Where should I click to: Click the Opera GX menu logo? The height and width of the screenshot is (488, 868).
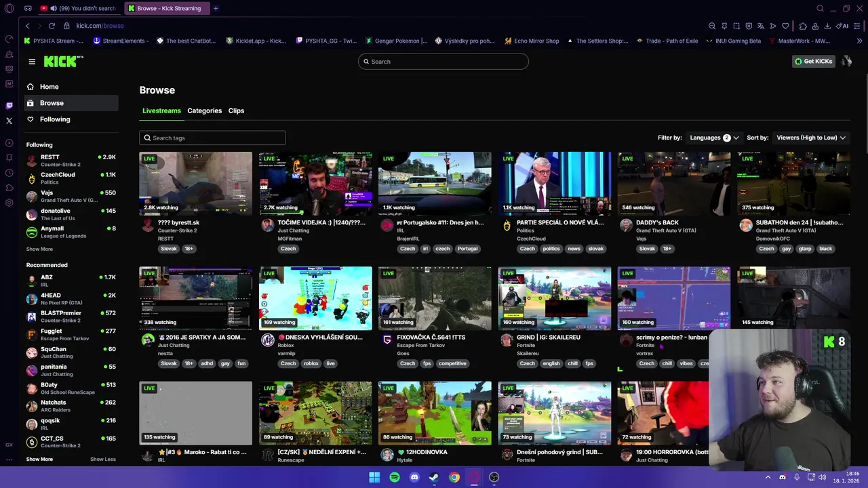coord(9,9)
